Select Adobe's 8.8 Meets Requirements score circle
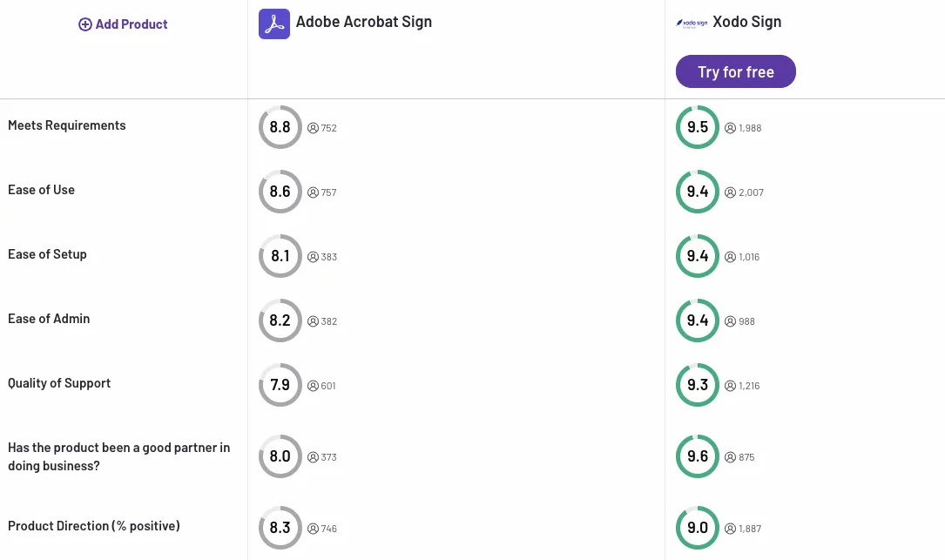Image resolution: width=945 pixels, height=560 pixels. (x=280, y=126)
